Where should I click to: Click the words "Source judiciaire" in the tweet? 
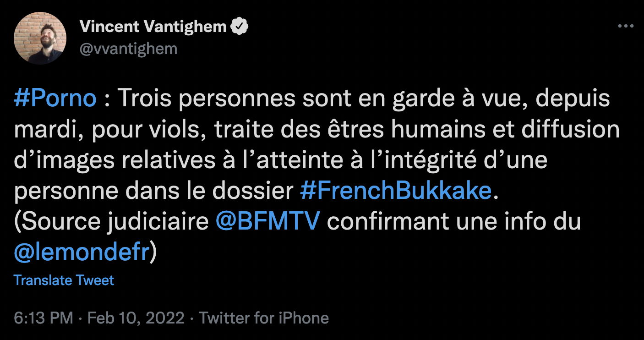pyautogui.click(x=116, y=222)
